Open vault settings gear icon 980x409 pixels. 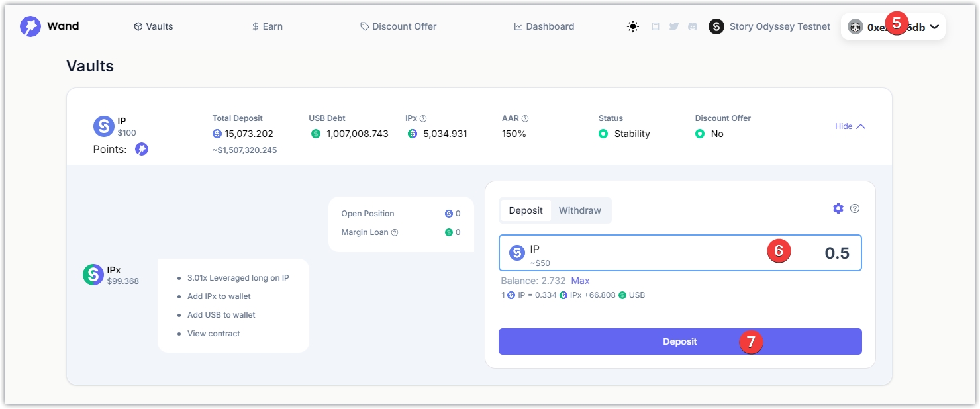pyautogui.click(x=838, y=208)
